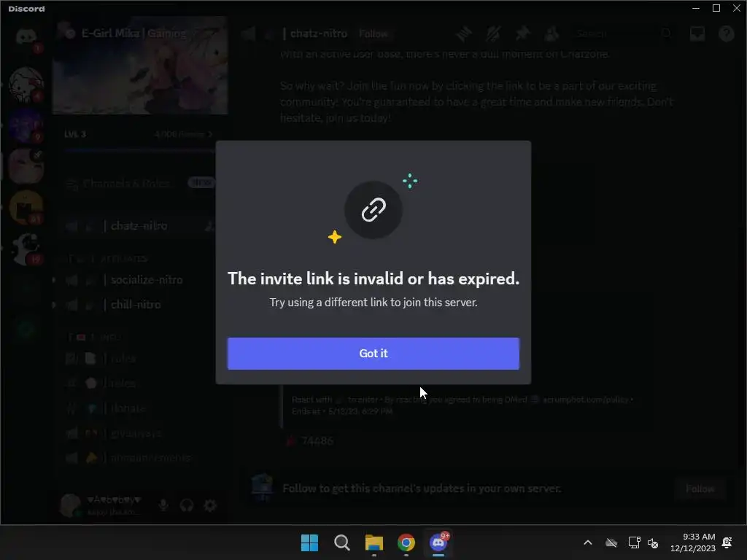Toggle headphones deafen in user panel

[187, 505]
